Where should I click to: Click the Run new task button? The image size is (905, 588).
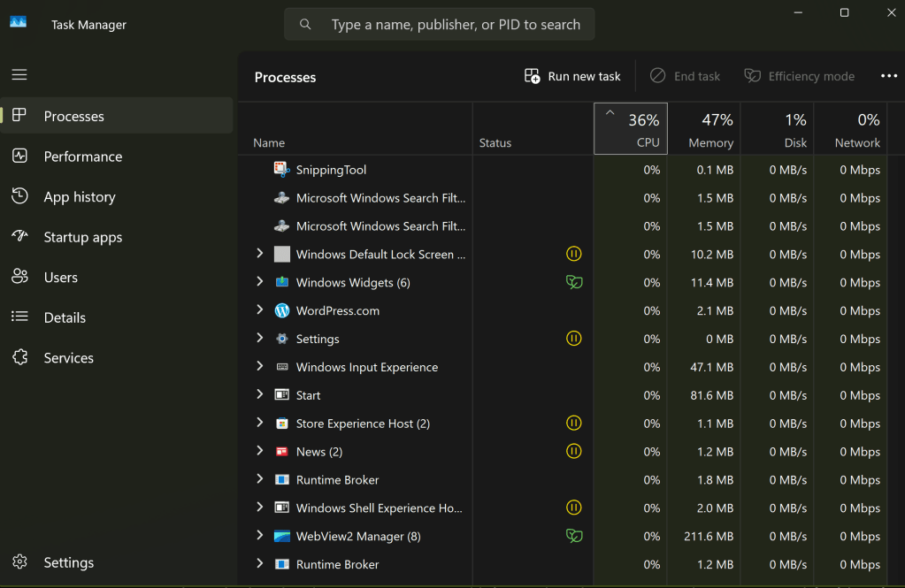[573, 76]
